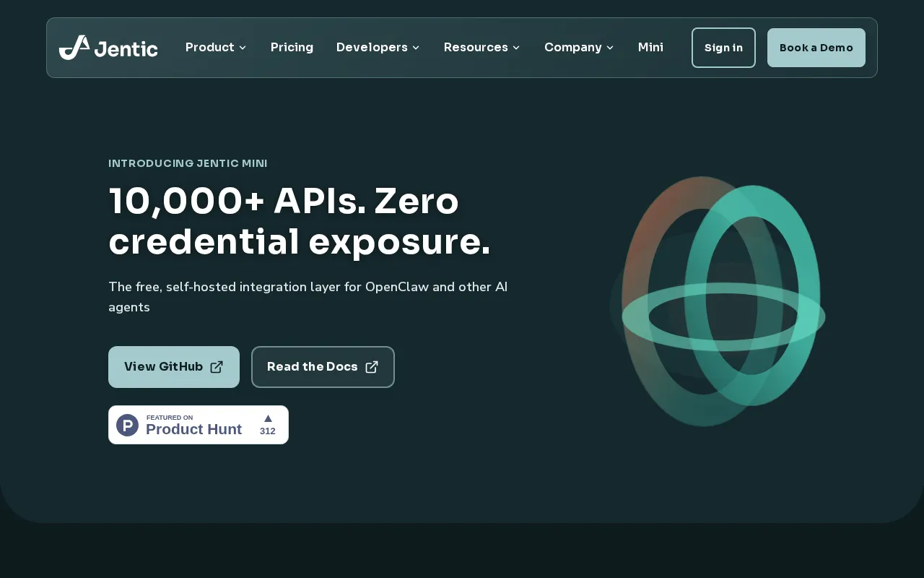Open the Product navigation menu

pyautogui.click(x=216, y=48)
